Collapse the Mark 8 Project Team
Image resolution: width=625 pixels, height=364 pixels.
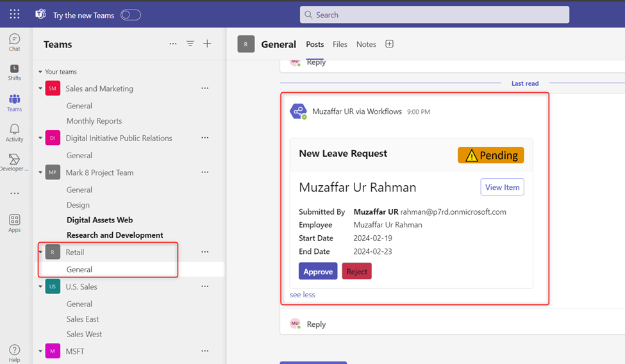40,172
